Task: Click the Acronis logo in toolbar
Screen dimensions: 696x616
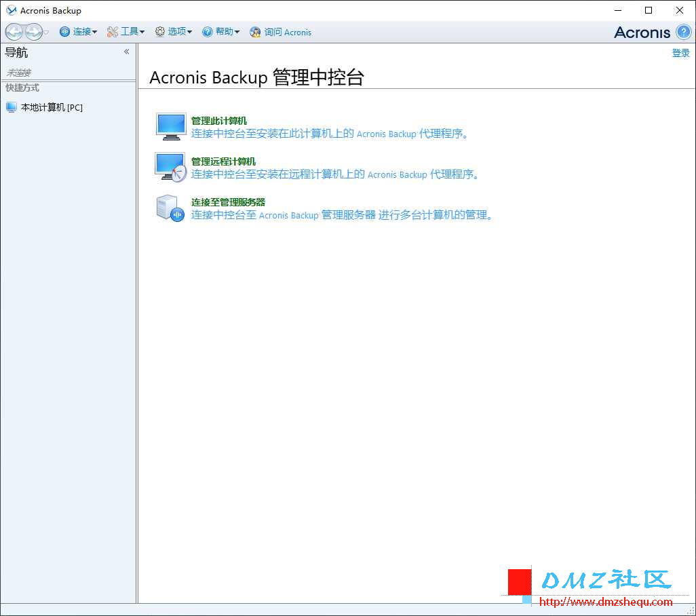Action: (x=642, y=32)
